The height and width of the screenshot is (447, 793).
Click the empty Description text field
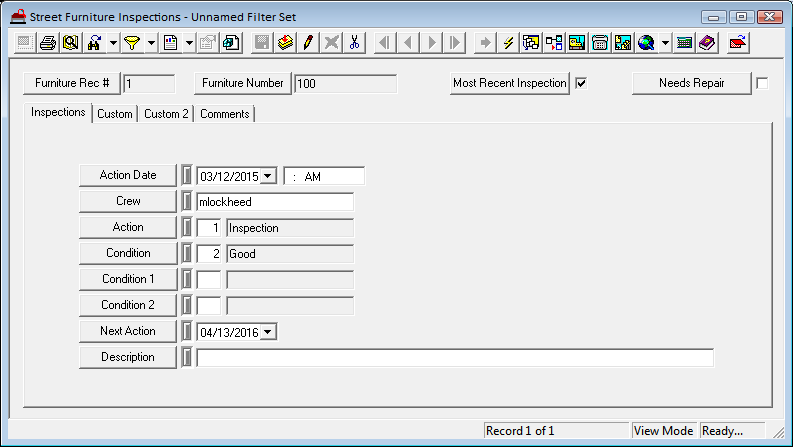coord(455,357)
